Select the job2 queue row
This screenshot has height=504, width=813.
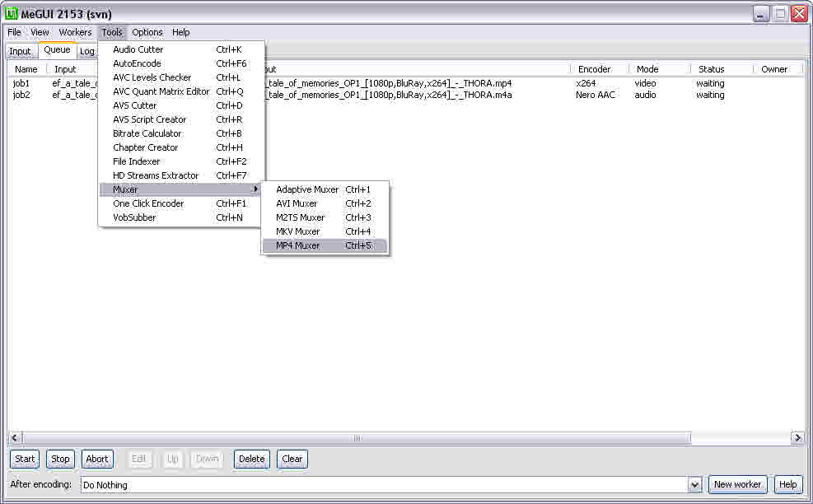[x=404, y=95]
